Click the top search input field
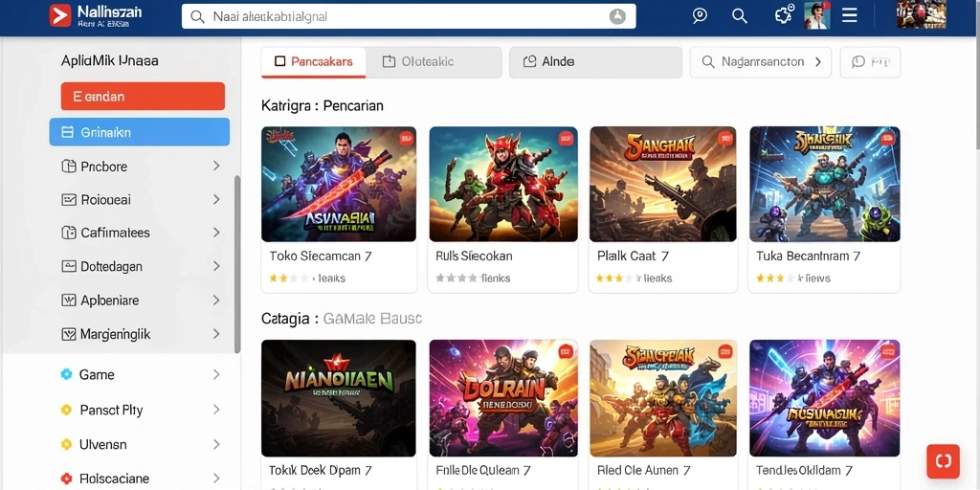 pyautogui.click(x=409, y=16)
